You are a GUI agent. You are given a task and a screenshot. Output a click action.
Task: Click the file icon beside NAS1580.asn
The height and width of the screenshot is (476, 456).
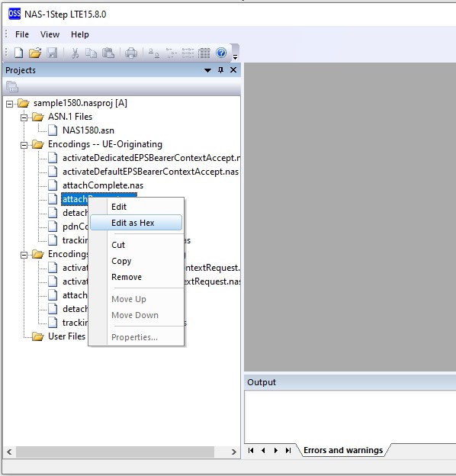pyautogui.click(x=53, y=130)
